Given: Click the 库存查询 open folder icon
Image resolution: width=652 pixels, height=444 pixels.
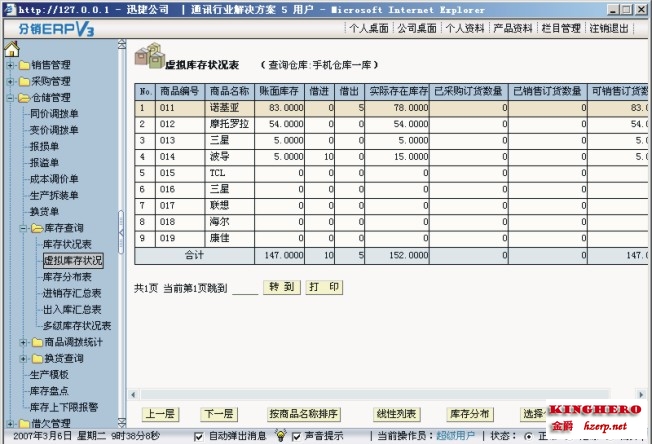Looking at the screenshot, I should coord(37,228).
